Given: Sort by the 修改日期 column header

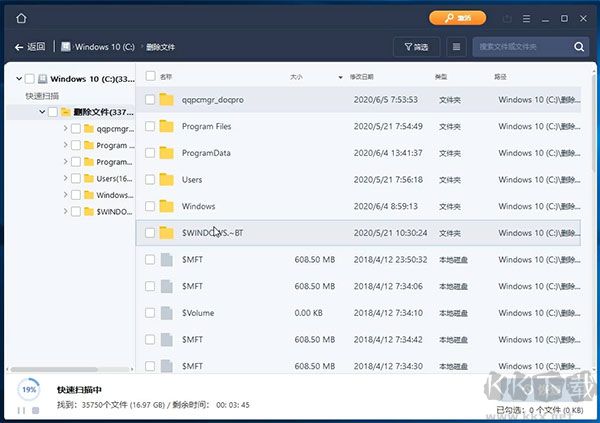Looking at the screenshot, I should (x=363, y=76).
